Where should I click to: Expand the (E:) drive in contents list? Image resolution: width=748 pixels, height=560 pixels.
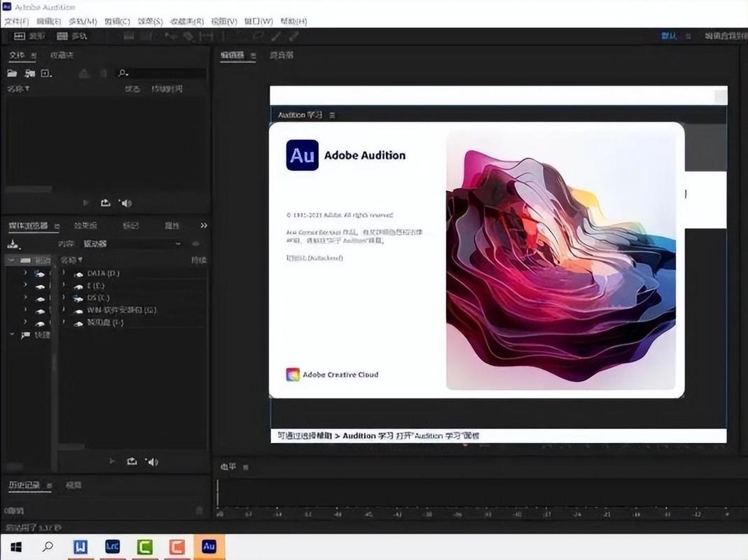pos(64,285)
